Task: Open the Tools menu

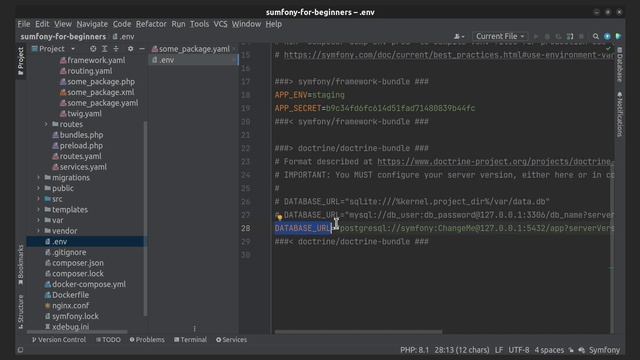Action: pyautogui.click(x=199, y=24)
